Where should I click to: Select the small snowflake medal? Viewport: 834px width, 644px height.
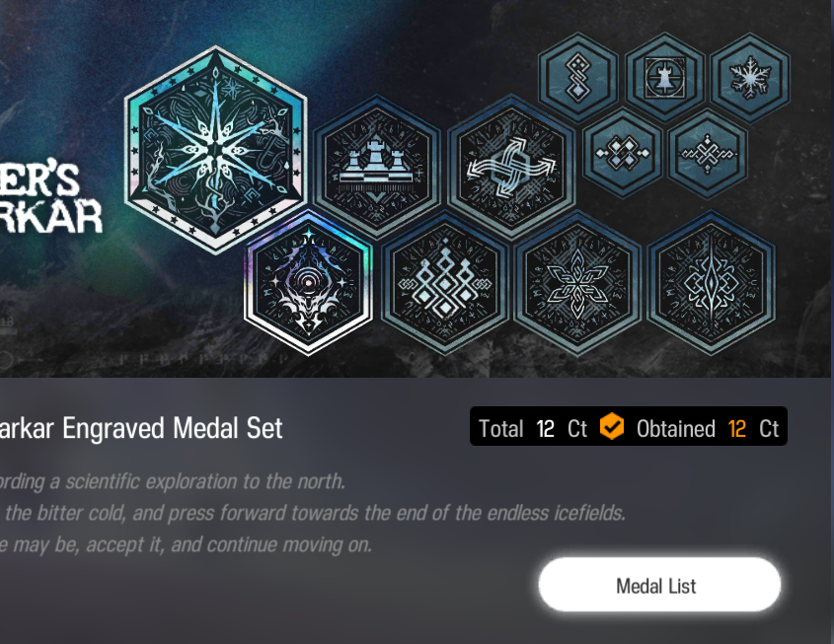(x=750, y=78)
